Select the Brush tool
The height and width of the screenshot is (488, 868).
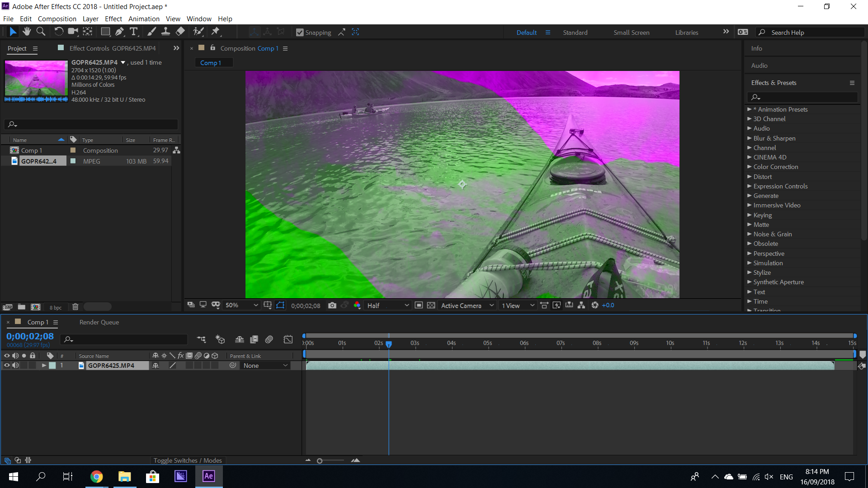[152, 32]
